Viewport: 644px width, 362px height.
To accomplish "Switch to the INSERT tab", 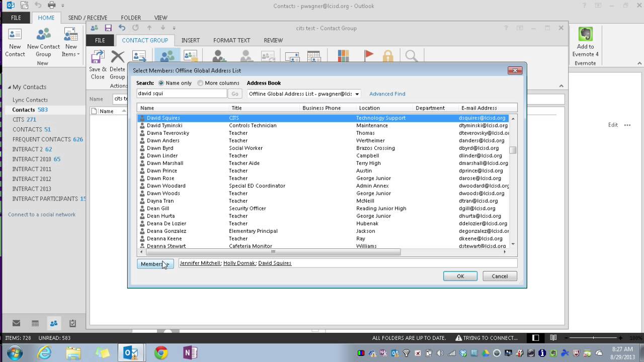I will pos(191,40).
